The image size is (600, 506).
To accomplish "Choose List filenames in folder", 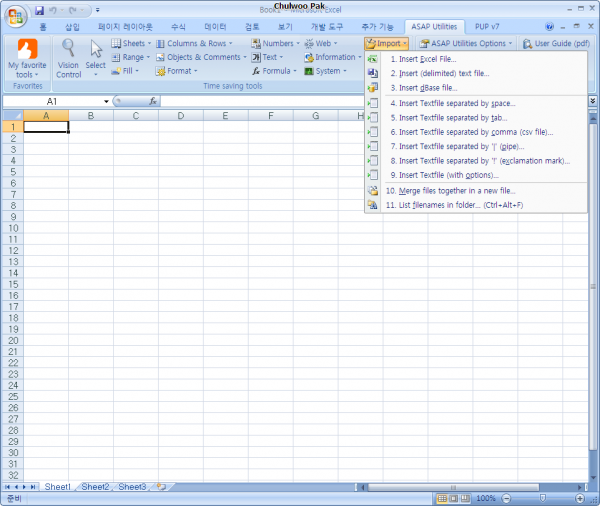I will point(476,205).
